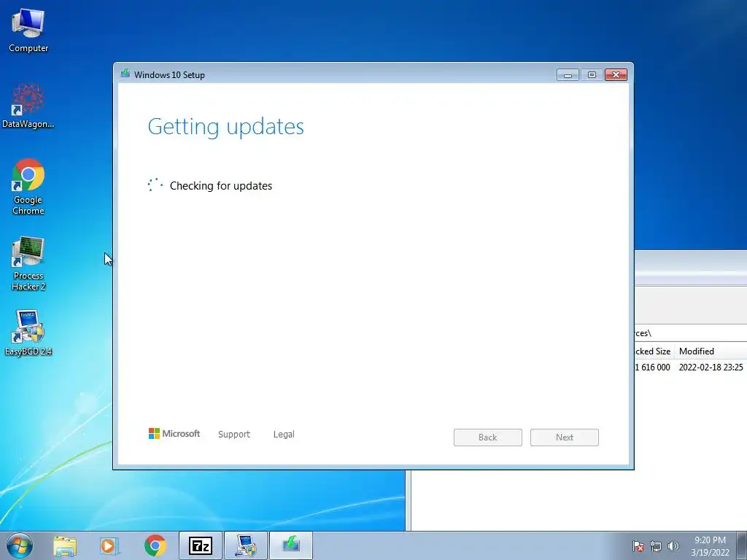
Task: Click the 'Getting updates' heading
Action: coord(226,127)
